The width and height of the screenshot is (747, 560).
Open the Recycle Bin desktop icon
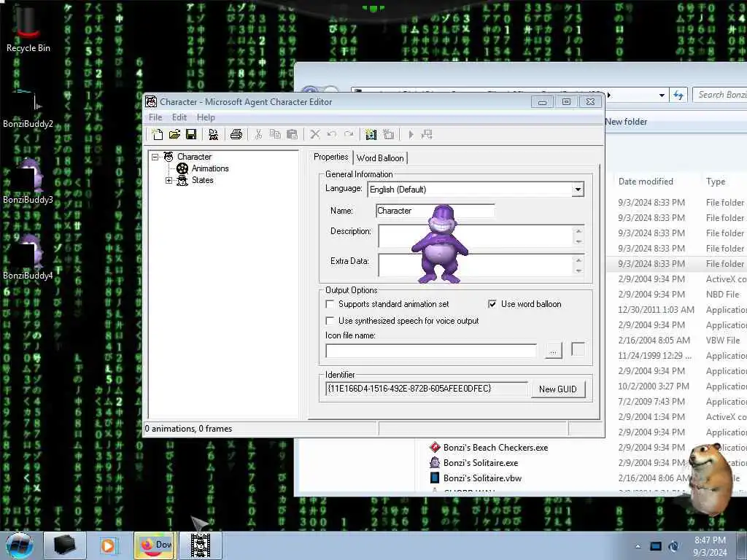coord(28,28)
